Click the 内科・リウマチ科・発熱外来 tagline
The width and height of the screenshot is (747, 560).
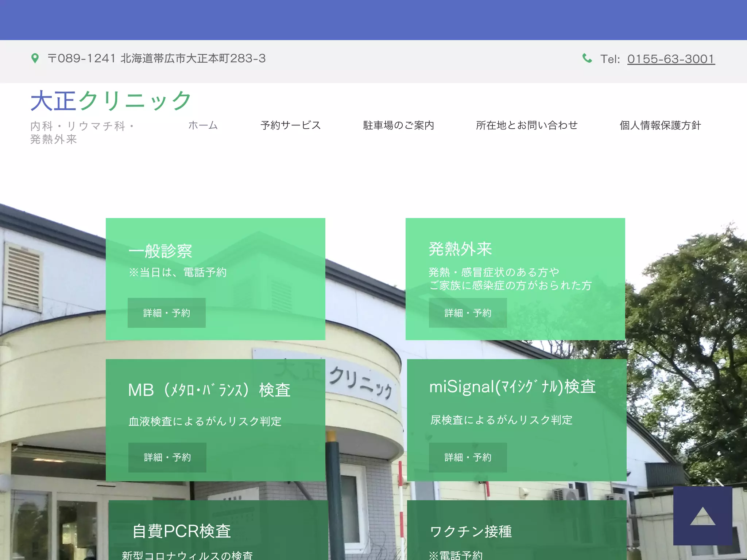tap(83, 132)
